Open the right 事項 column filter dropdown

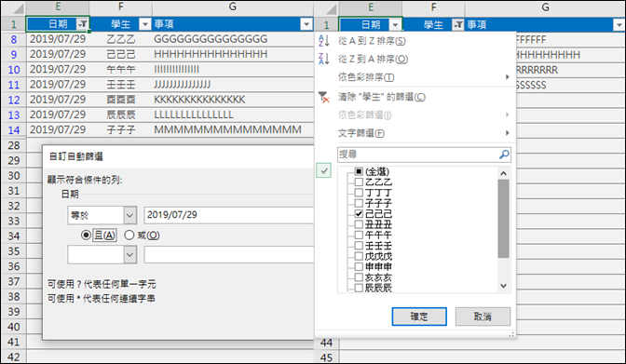click(619, 25)
